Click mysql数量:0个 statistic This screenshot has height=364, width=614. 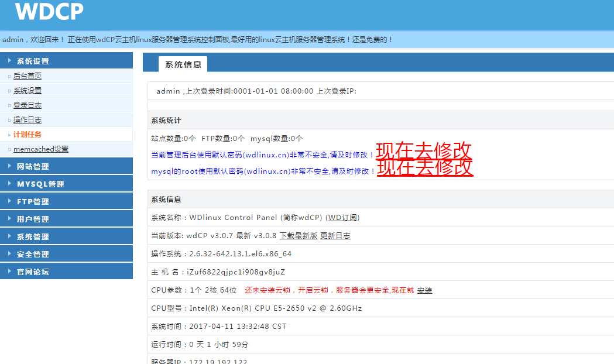276,139
